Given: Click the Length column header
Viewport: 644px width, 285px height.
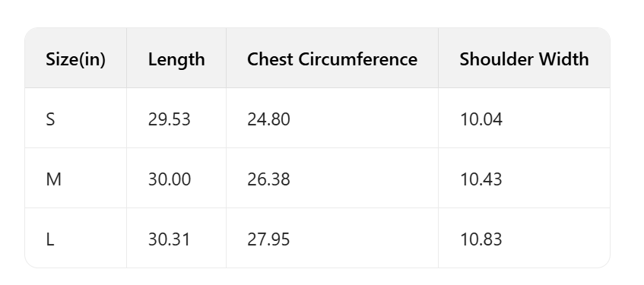Looking at the screenshot, I should coord(176,59).
